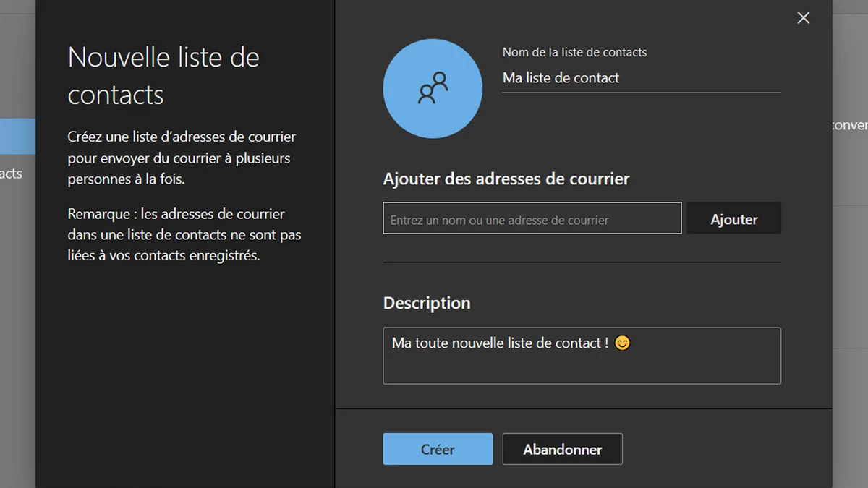Click the text 'Ma toute nouvelle liste de contact'
Viewport: 868px width, 488px height.
[x=499, y=343]
